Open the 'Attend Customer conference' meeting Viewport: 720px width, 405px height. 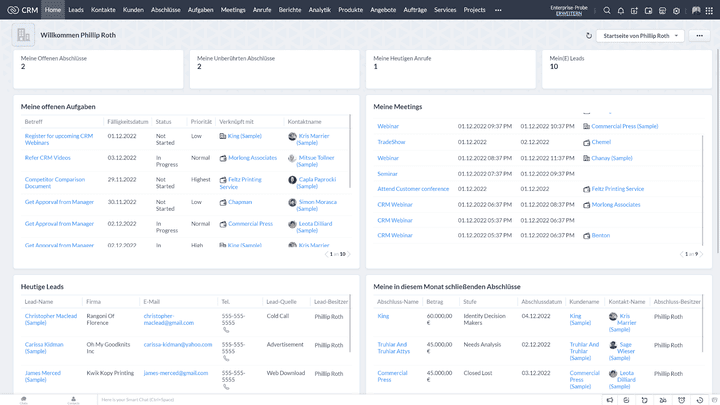pos(413,189)
